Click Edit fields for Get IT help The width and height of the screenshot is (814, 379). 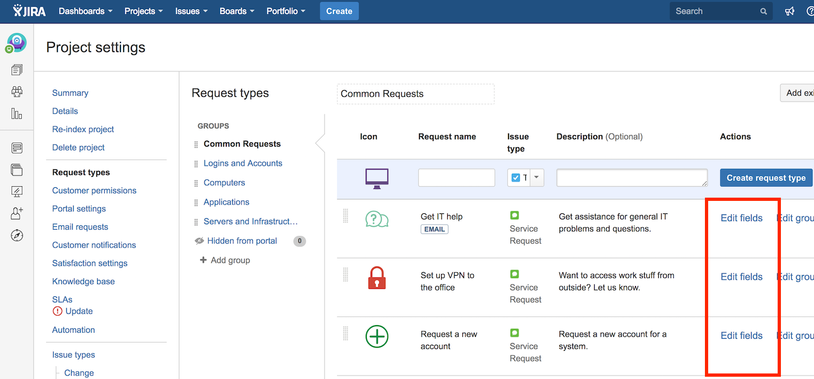(x=741, y=218)
